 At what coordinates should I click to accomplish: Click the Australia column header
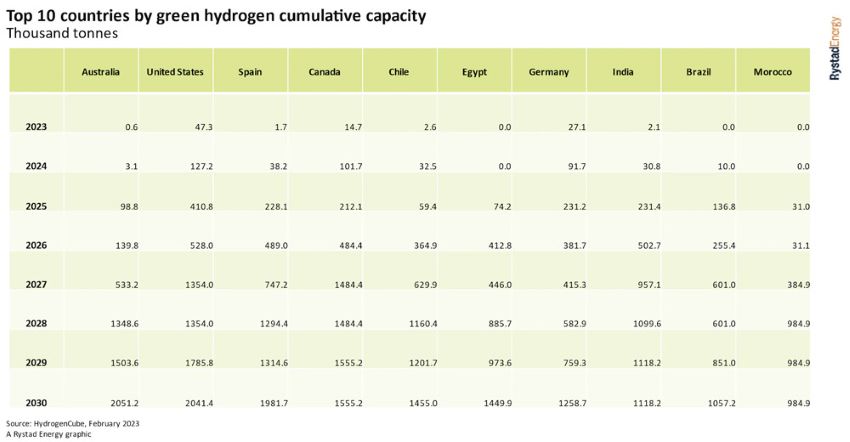click(x=101, y=72)
